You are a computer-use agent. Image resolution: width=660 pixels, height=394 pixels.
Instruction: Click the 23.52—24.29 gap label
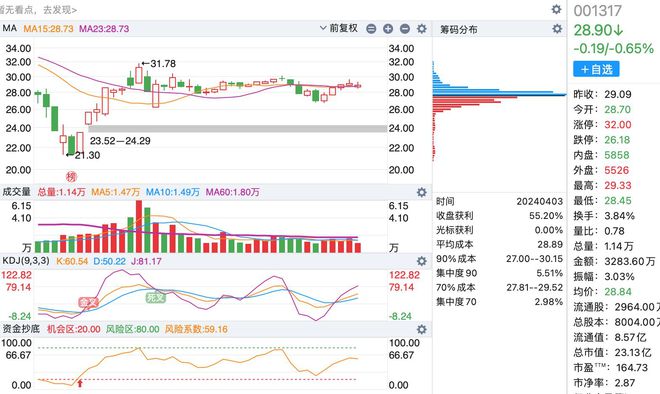pos(120,141)
